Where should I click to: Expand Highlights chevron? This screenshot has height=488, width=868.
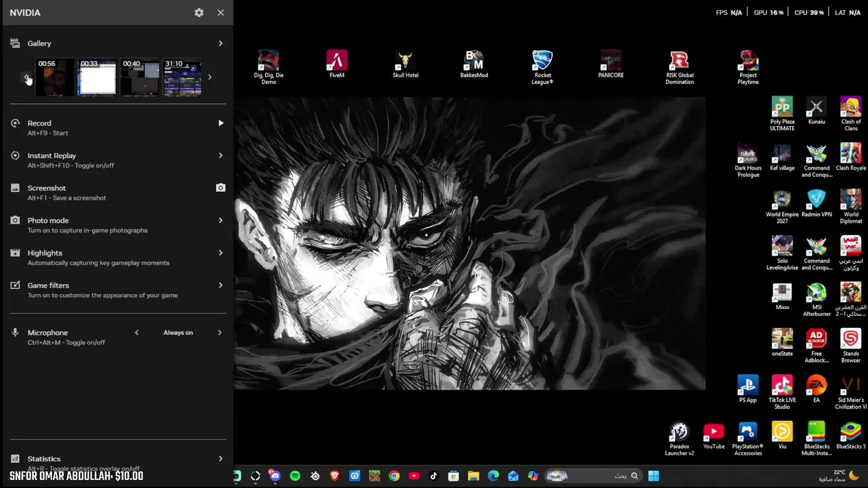(220, 253)
